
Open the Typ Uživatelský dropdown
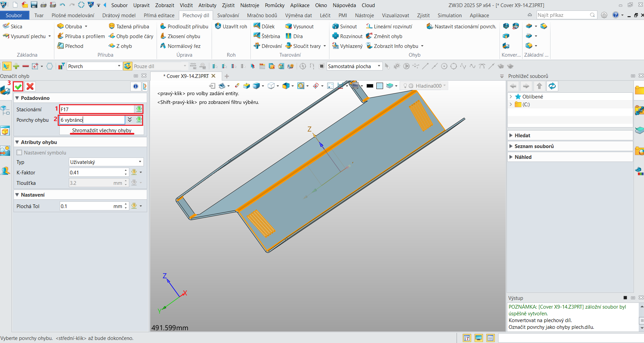coord(106,162)
